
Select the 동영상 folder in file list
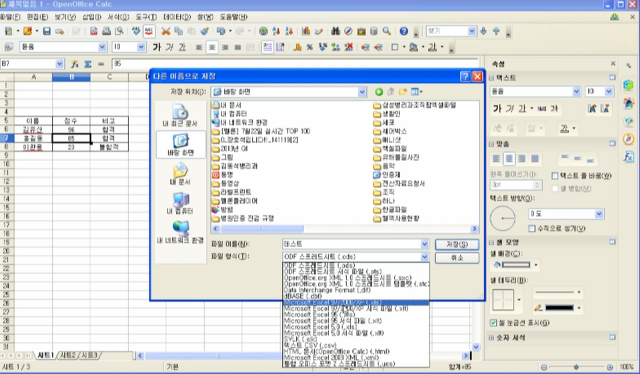point(225,183)
